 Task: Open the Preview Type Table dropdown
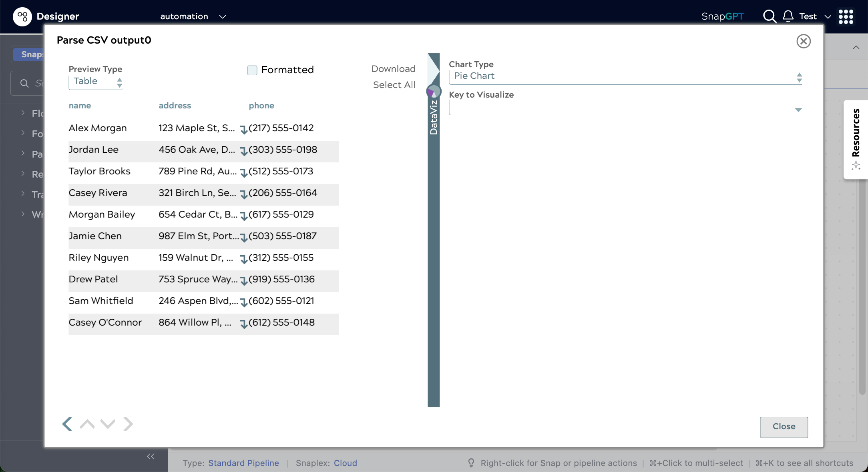pos(95,82)
